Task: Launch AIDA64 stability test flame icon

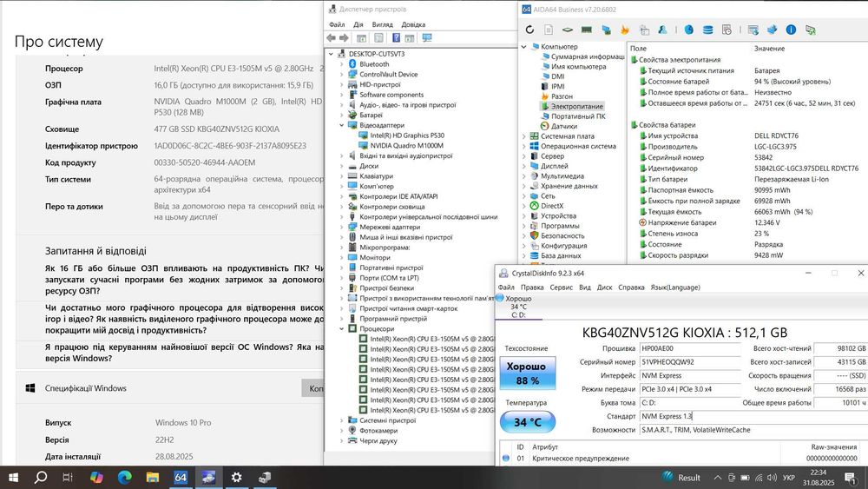Action: tap(625, 30)
